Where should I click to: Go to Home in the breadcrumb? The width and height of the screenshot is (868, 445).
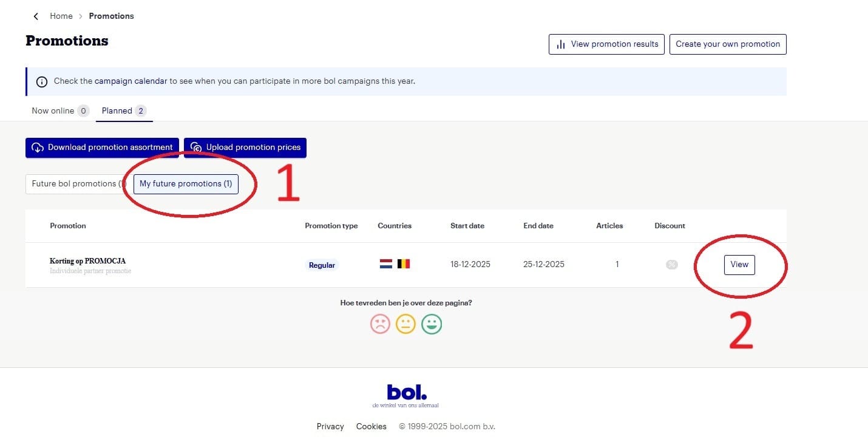(61, 16)
